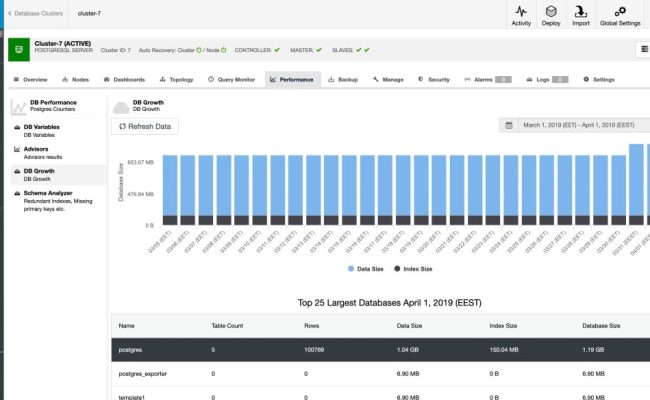Sort by Data Size column

(x=409, y=326)
